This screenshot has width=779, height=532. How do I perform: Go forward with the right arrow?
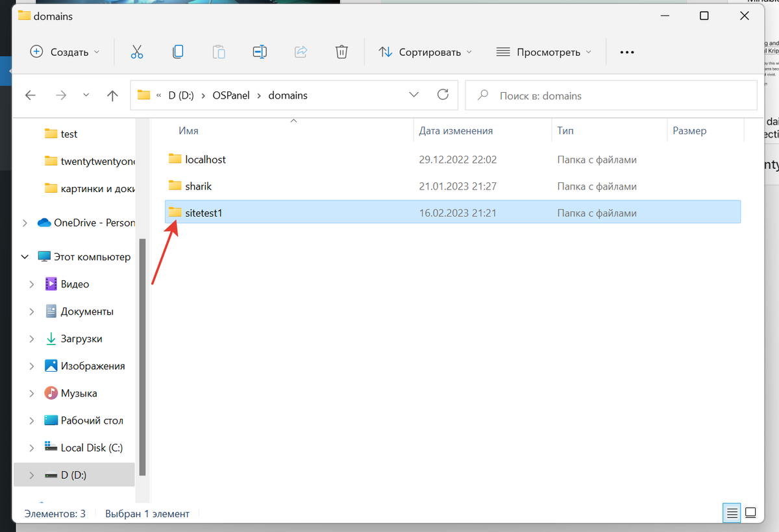click(62, 95)
